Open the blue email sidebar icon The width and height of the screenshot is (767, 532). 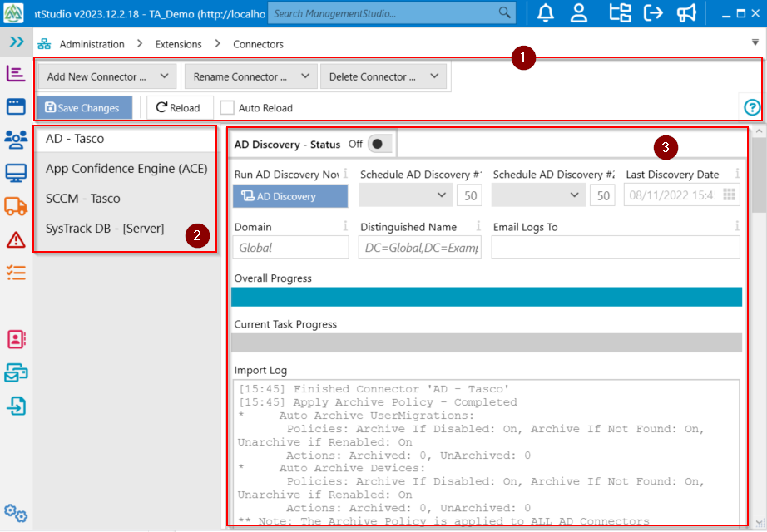[x=16, y=372]
